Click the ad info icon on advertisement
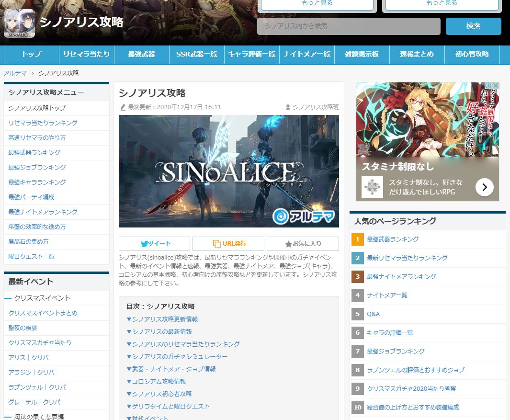This screenshot has height=420, width=510. pos(488,85)
